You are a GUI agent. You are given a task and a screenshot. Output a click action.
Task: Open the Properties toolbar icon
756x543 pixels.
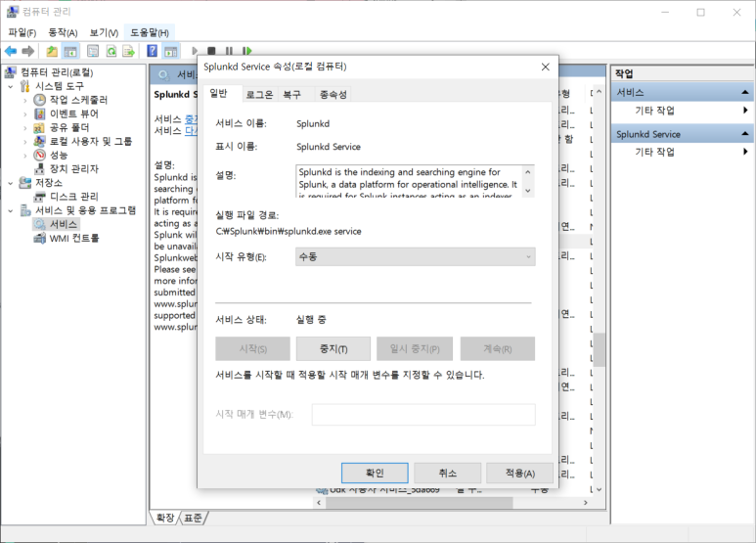(93, 51)
